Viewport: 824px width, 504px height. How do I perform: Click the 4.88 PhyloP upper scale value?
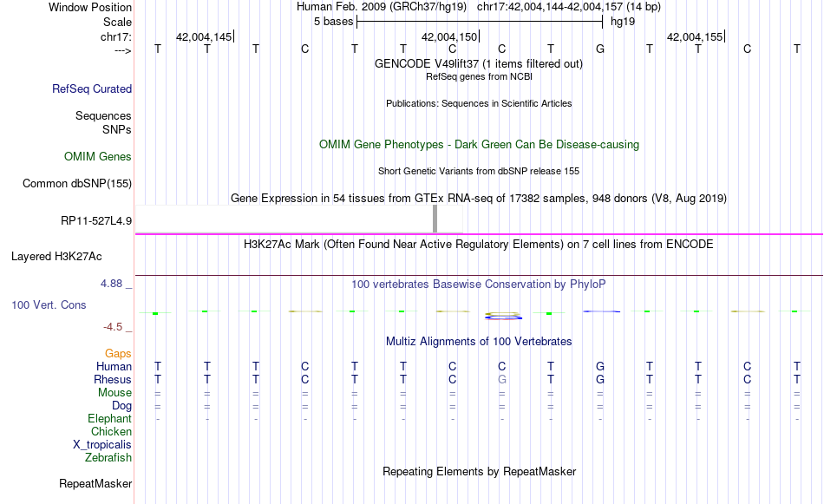point(111,284)
